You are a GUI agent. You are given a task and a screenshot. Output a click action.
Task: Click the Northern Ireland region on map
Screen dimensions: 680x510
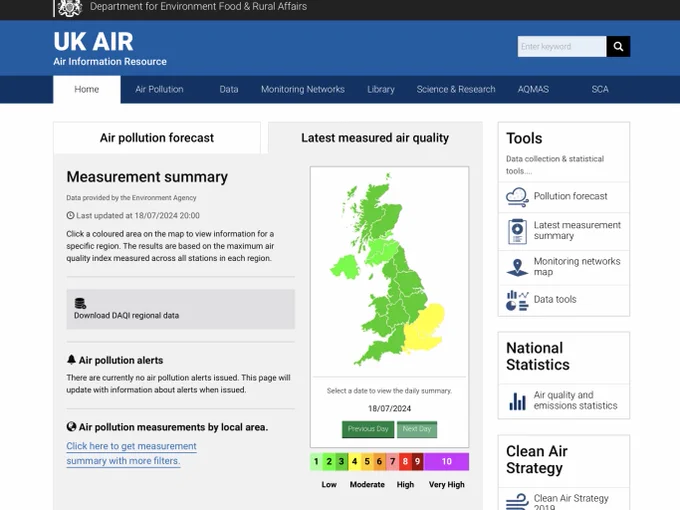345,267
